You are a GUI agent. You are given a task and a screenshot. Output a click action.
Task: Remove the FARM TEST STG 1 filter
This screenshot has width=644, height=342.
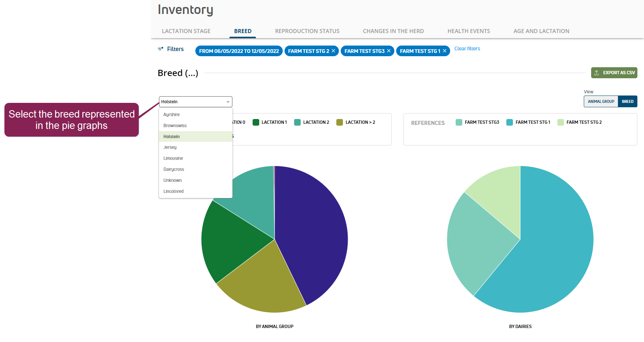pyautogui.click(x=445, y=51)
